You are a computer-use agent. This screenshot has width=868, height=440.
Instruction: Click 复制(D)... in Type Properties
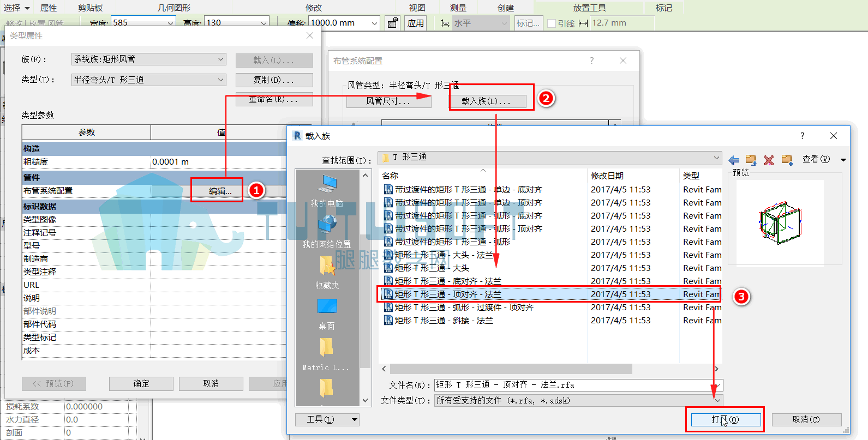point(274,80)
